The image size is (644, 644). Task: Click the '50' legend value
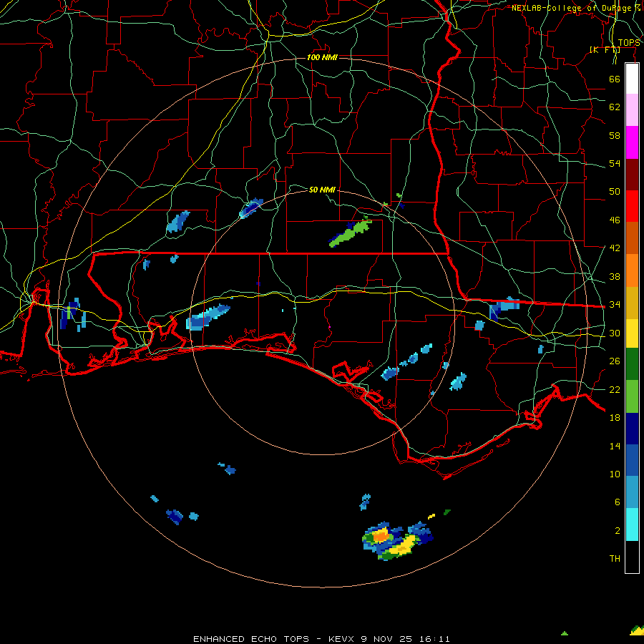pos(615,192)
